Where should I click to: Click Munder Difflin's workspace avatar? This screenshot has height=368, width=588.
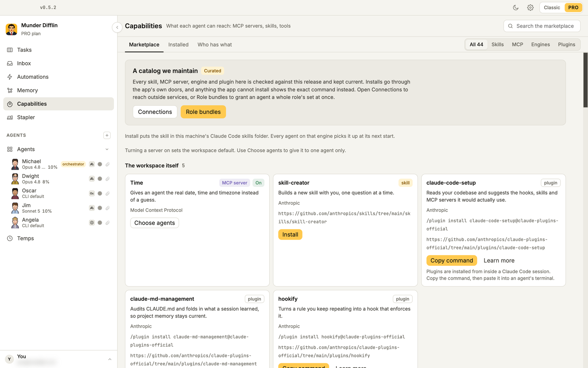click(11, 29)
